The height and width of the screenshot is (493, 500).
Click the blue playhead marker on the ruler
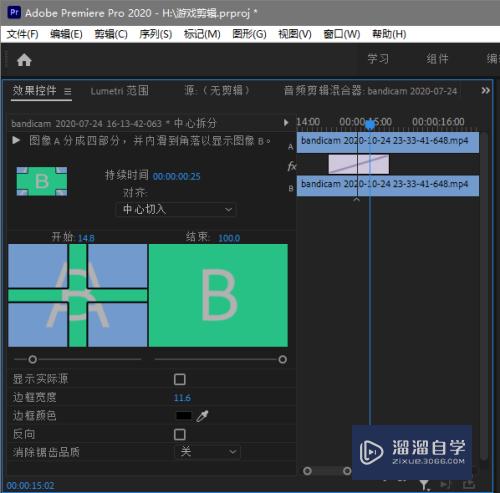coord(370,124)
